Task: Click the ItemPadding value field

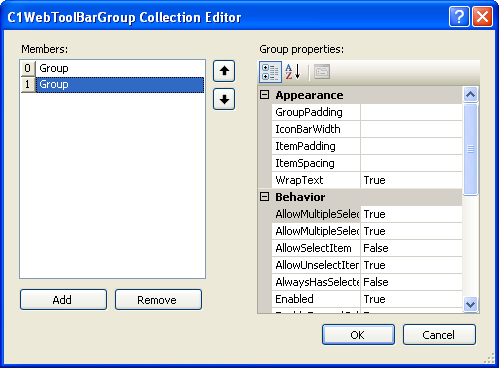Action: [x=411, y=146]
